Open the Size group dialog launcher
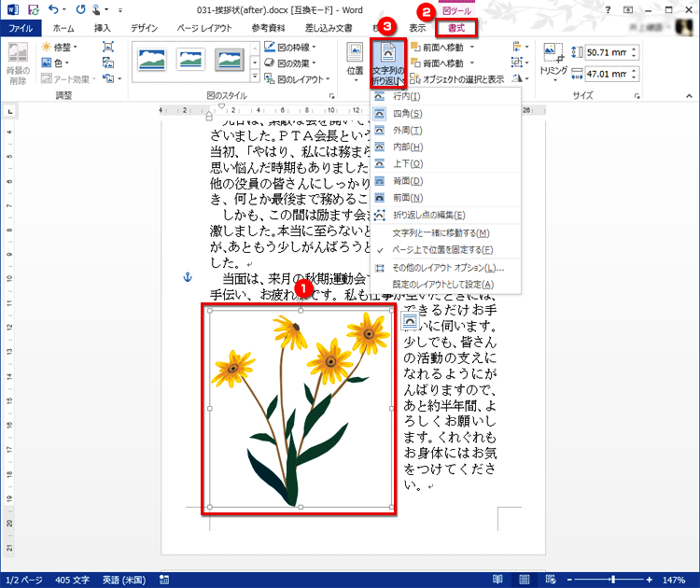The width and height of the screenshot is (700, 588). [x=637, y=95]
